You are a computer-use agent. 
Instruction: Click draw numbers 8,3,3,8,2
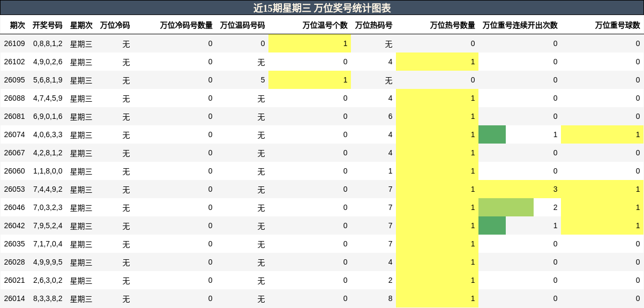point(48,298)
